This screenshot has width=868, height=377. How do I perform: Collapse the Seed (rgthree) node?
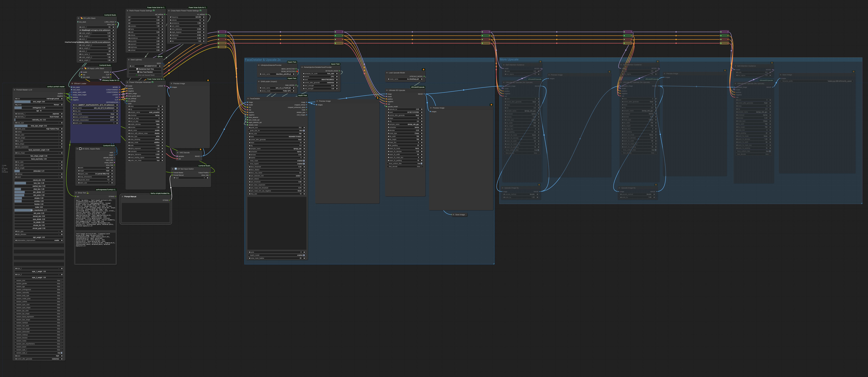point(129,60)
